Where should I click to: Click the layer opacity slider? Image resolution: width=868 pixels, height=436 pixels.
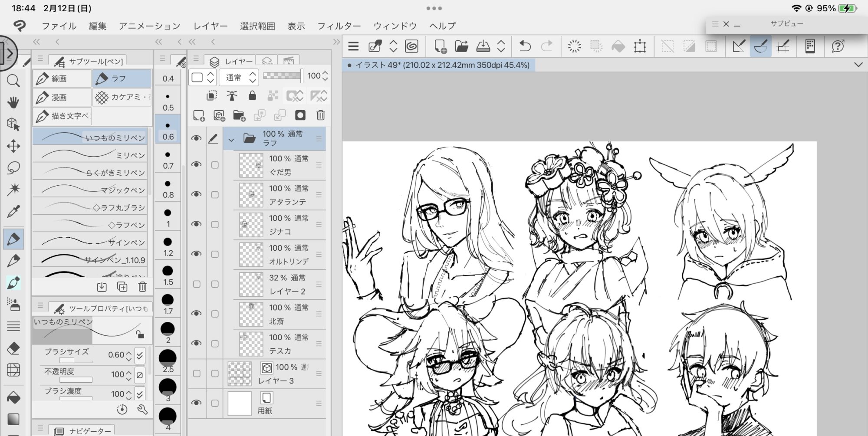pos(282,76)
